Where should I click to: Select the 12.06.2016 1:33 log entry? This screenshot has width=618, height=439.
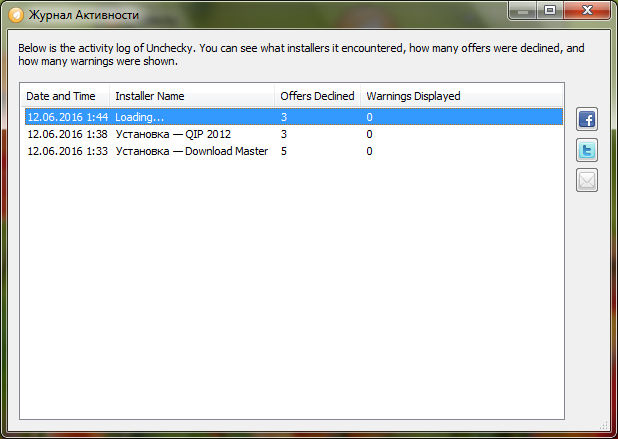(294, 151)
